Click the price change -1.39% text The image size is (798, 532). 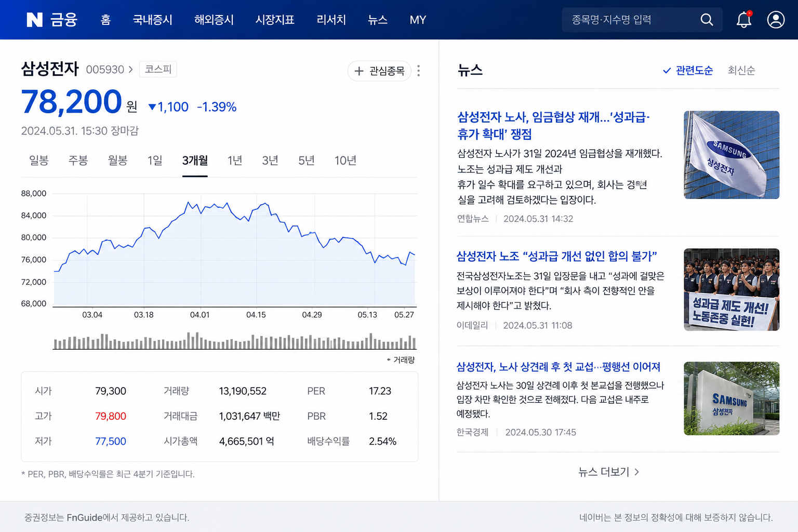click(217, 107)
